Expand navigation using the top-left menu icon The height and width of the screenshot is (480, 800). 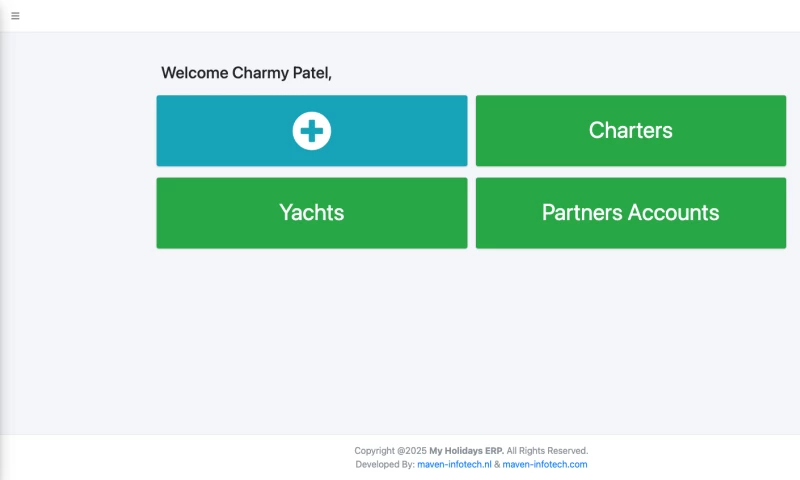(x=15, y=16)
